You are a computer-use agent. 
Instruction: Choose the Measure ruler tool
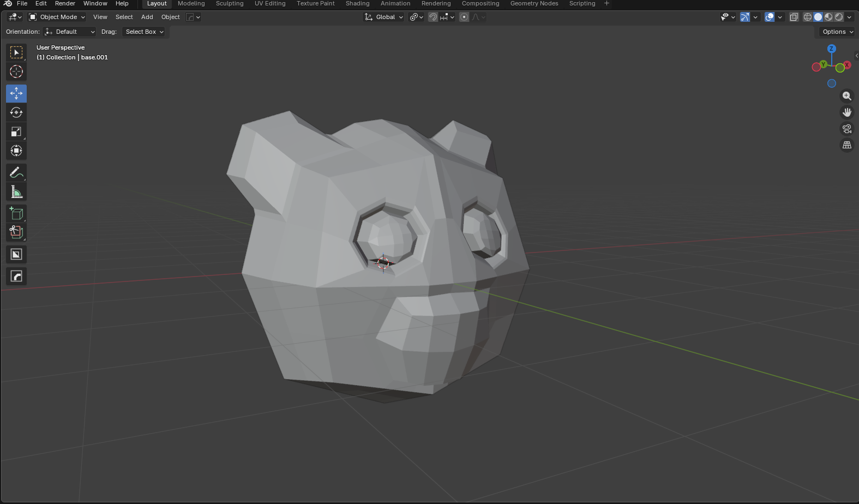pyautogui.click(x=16, y=191)
